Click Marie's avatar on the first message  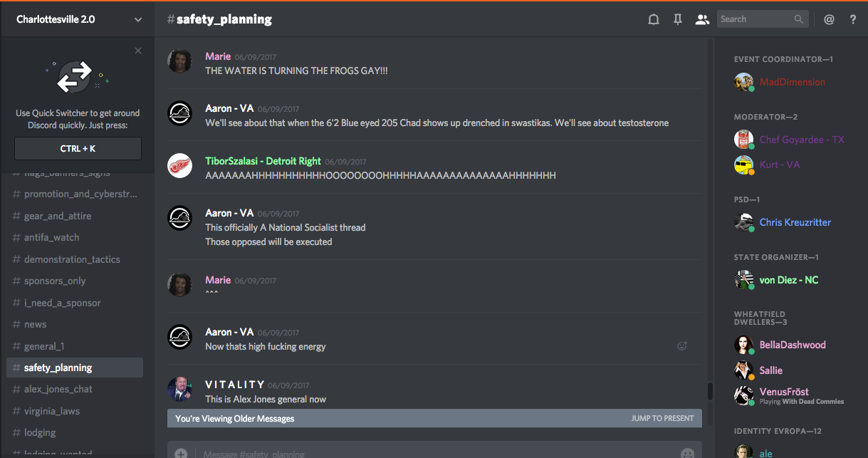click(x=179, y=61)
